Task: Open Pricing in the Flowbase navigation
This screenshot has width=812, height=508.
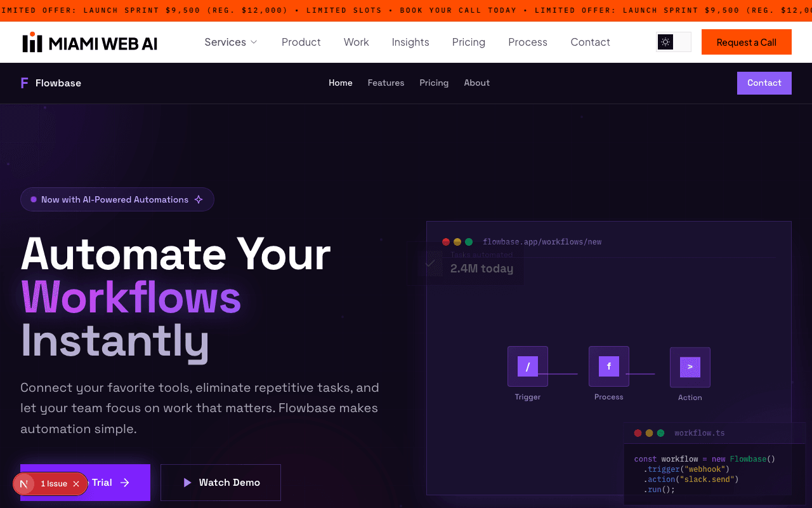Action: 434,83
